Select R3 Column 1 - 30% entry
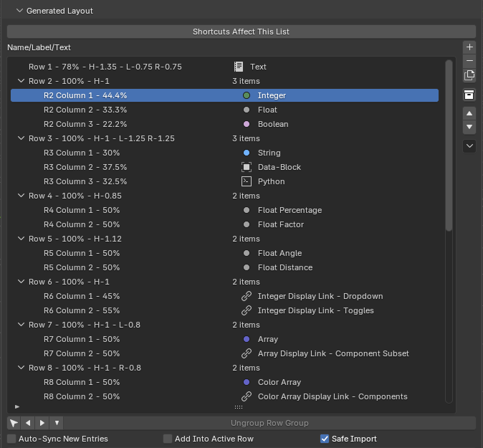This screenshot has height=448, width=483. (224, 153)
